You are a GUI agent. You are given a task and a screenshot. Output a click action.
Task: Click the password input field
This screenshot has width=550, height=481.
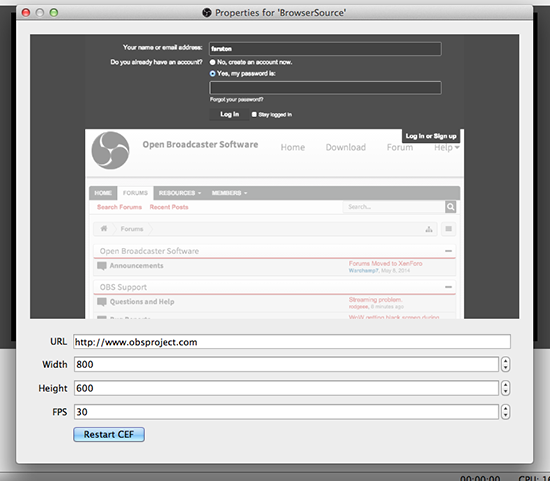325,88
